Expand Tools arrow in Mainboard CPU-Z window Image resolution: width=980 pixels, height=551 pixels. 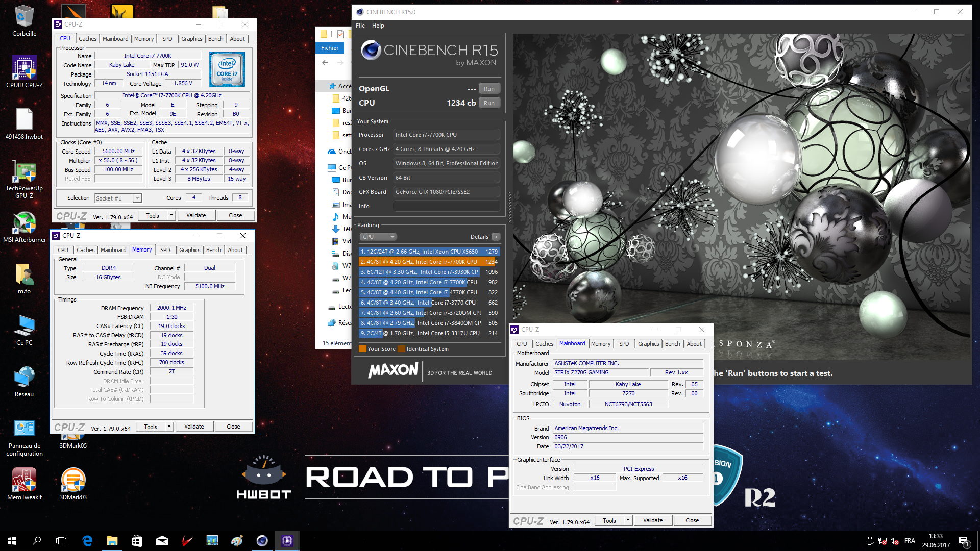[x=628, y=520]
